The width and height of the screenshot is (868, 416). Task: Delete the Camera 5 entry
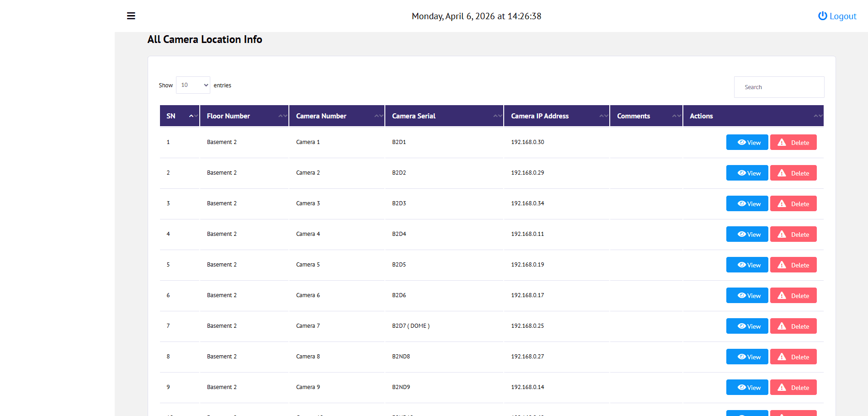point(793,265)
